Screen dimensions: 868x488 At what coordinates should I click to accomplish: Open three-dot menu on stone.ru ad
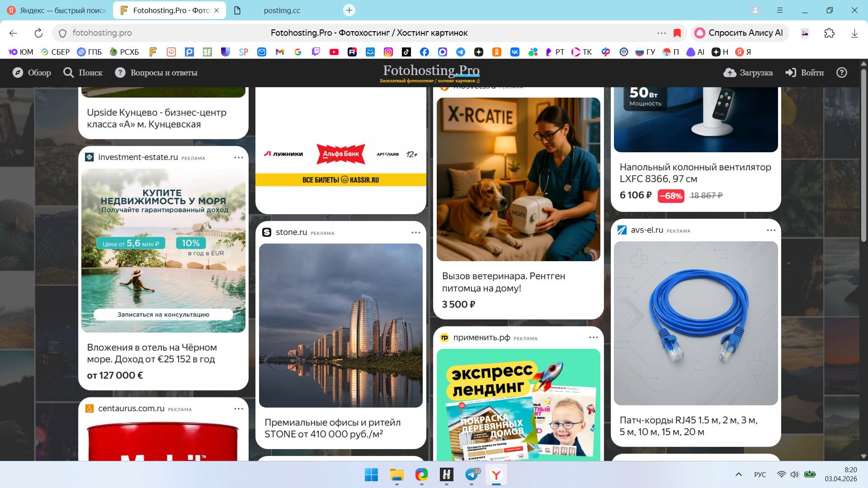(x=416, y=233)
